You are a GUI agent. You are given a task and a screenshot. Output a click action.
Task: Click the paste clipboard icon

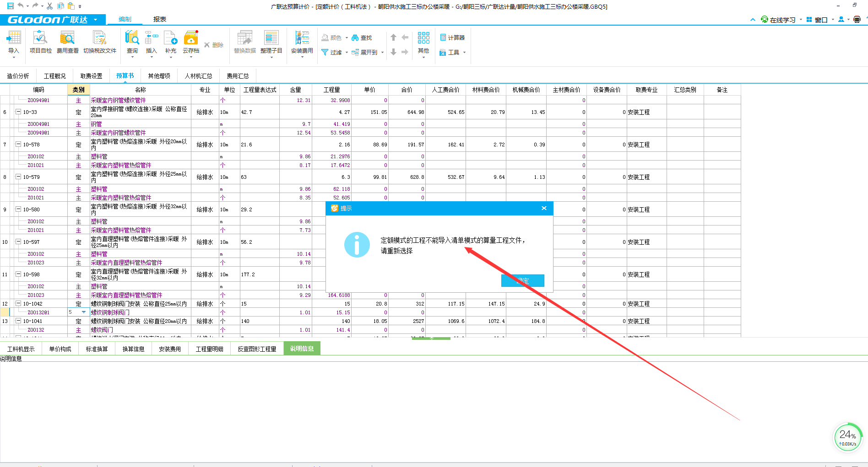point(71,6)
